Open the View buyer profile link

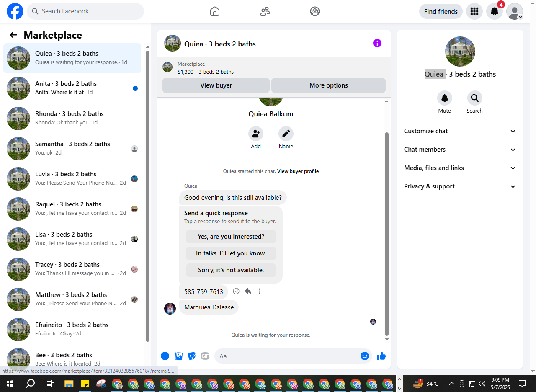coord(298,171)
